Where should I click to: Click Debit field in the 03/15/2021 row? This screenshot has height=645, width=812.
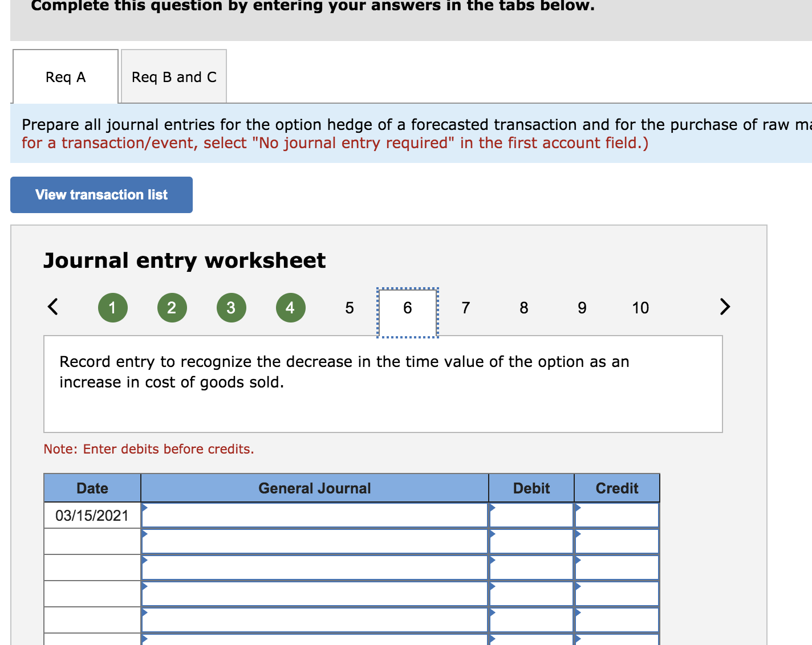pos(531,516)
